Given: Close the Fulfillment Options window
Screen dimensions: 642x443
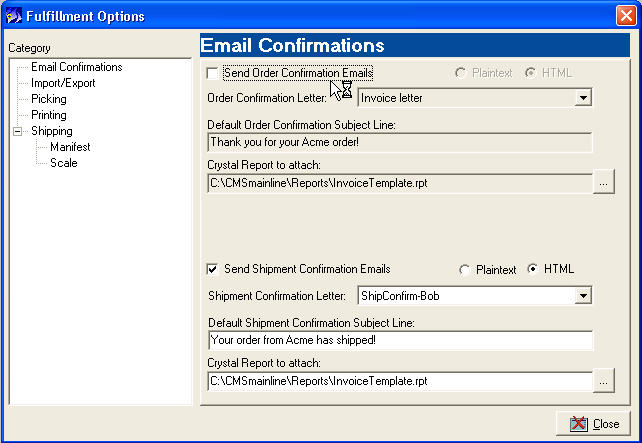Looking at the screenshot, I should (x=626, y=16).
